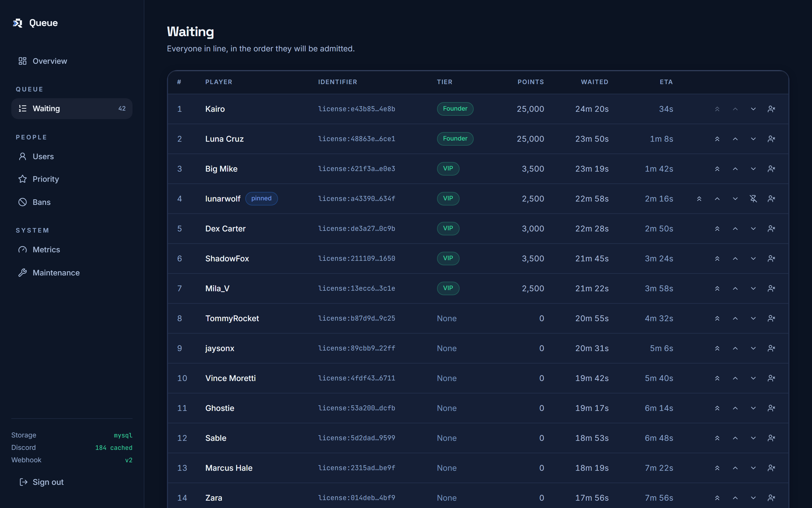Move TommyRocket down one position
812x508 pixels.
click(x=753, y=318)
